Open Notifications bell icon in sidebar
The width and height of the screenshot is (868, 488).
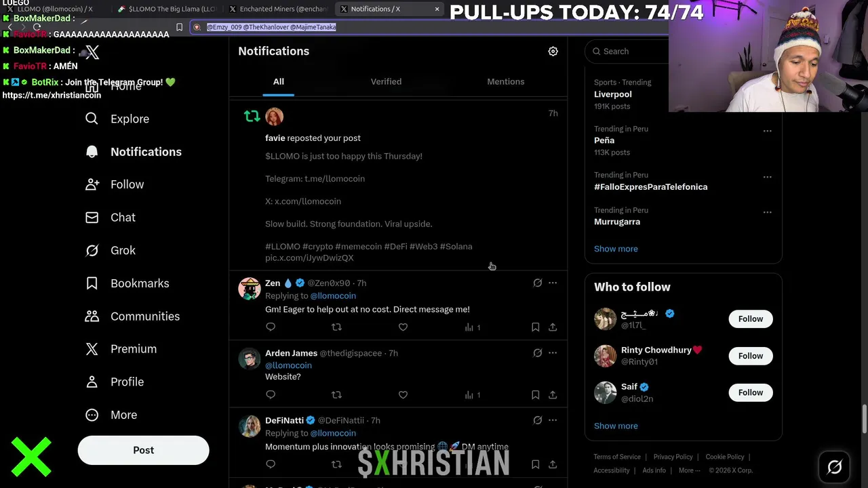[92, 152]
